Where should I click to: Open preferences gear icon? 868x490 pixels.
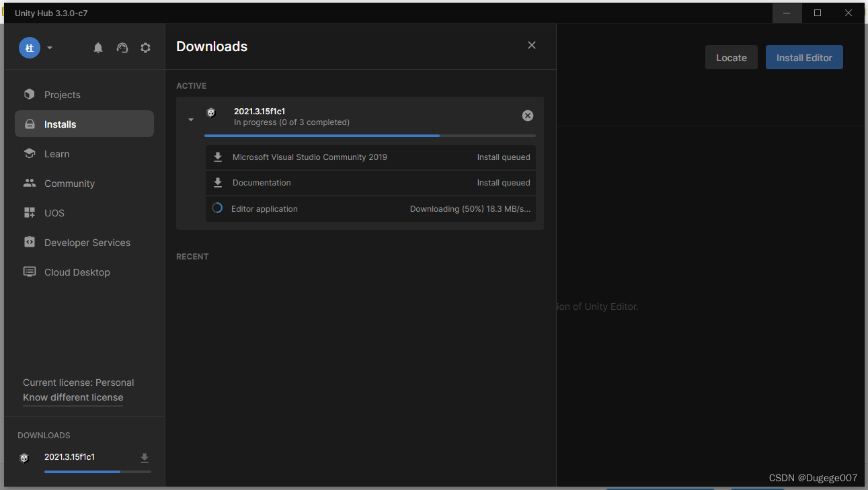point(145,48)
